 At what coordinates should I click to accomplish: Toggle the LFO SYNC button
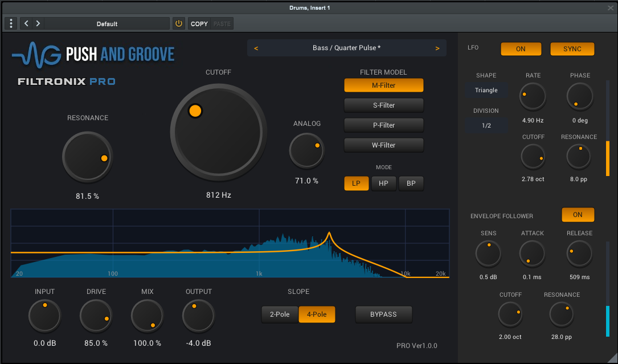pos(572,49)
